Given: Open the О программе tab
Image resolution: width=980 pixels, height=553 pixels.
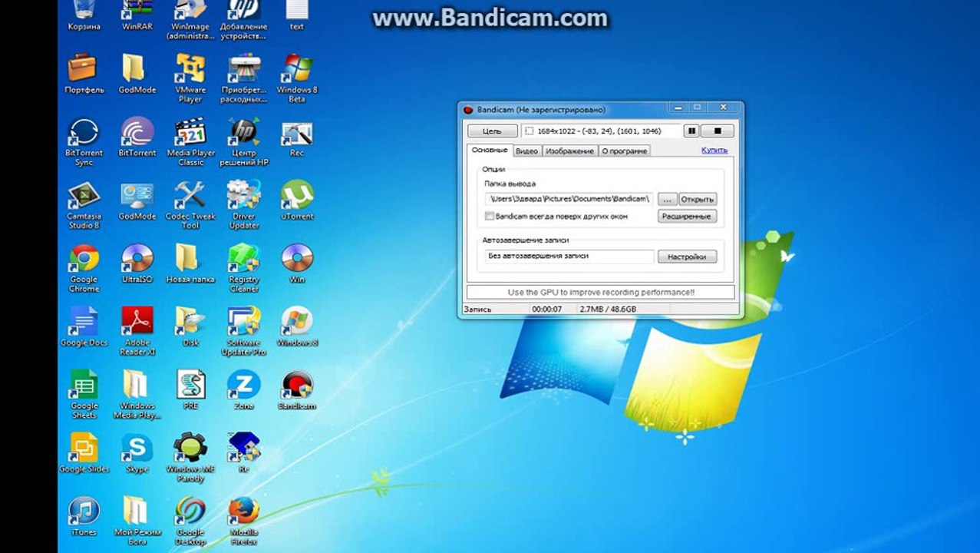Looking at the screenshot, I should [624, 151].
